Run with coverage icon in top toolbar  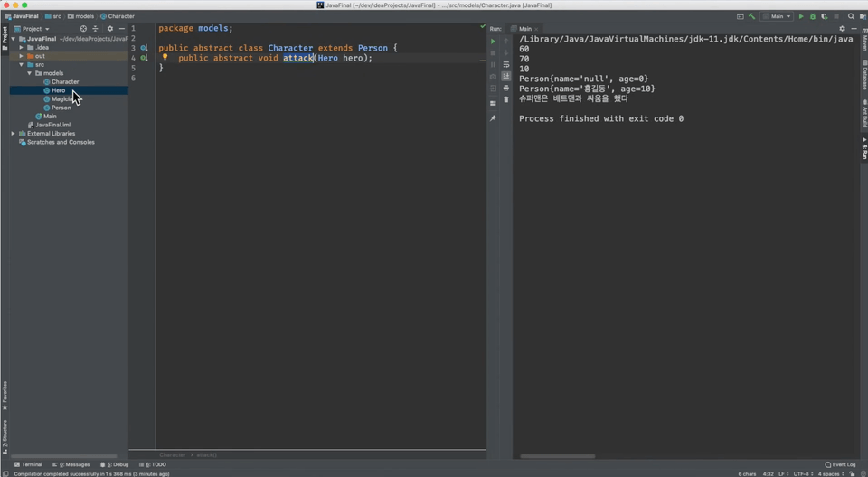coord(825,16)
